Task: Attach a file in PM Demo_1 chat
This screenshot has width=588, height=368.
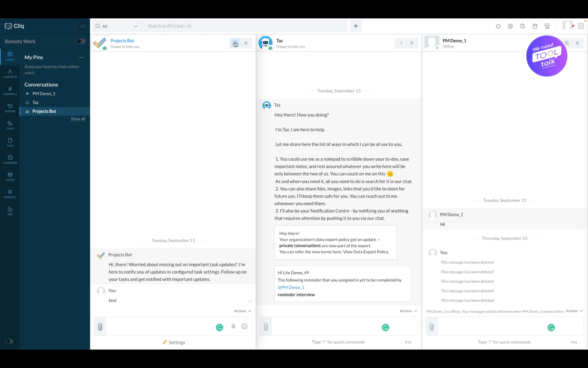Action: (432, 326)
